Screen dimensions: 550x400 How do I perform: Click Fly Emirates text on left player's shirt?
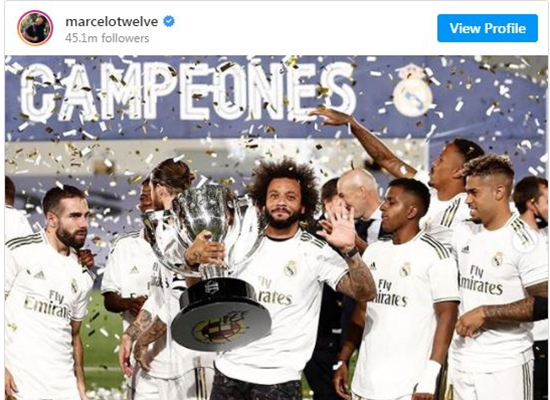48,305
